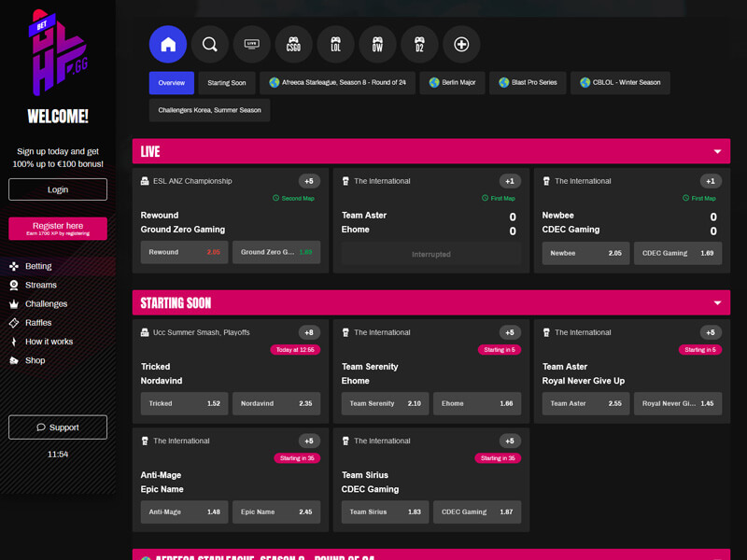Open the ESL ANZ Championship title
Viewport: 747px width, 560px height.
tap(192, 181)
